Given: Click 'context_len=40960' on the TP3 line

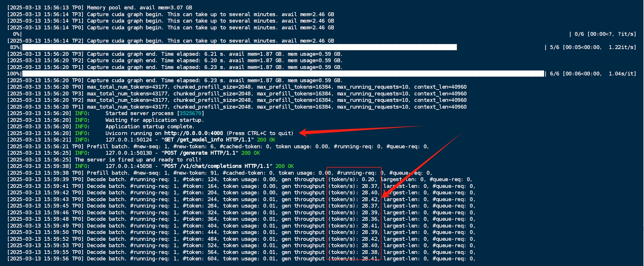Looking at the screenshot, I should click(x=440, y=94).
